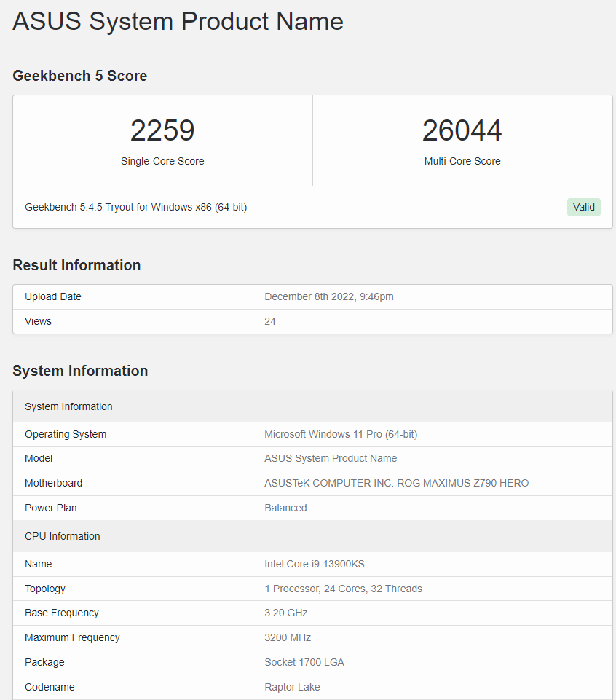
Task: Click the 'Codename' row label
Action: [x=50, y=687]
